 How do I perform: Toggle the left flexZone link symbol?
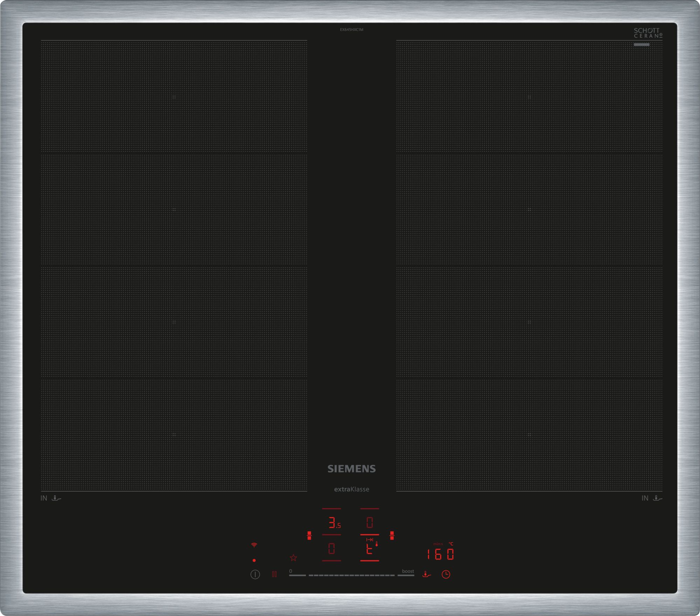(309, 535)
